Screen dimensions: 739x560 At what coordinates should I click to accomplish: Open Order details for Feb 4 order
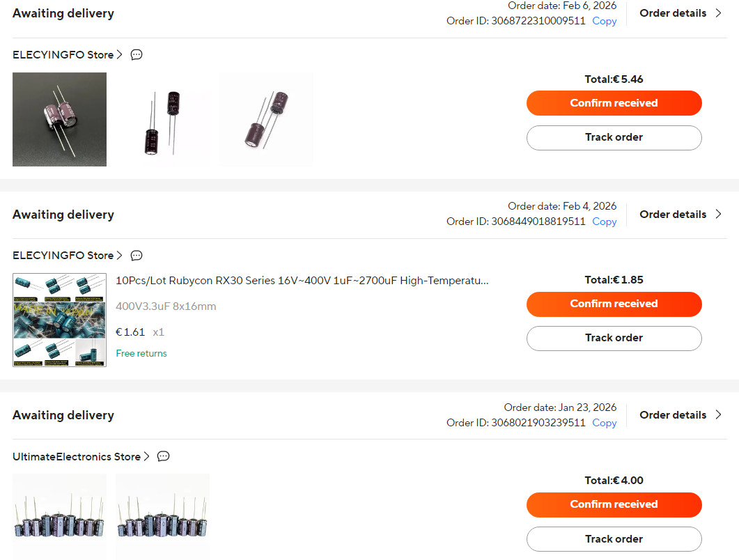tap(680, 214)
